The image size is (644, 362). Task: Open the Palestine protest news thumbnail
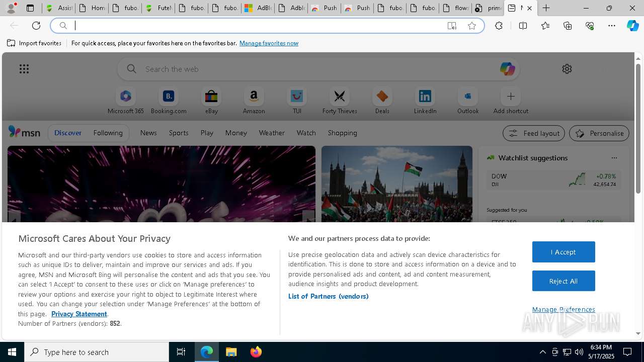tap(397, 184)
